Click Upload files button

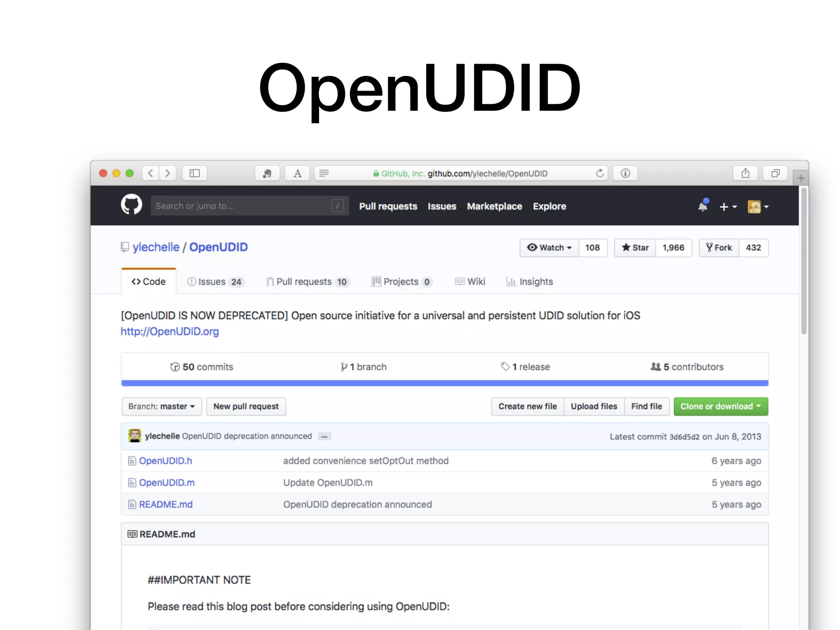(594, 406)
